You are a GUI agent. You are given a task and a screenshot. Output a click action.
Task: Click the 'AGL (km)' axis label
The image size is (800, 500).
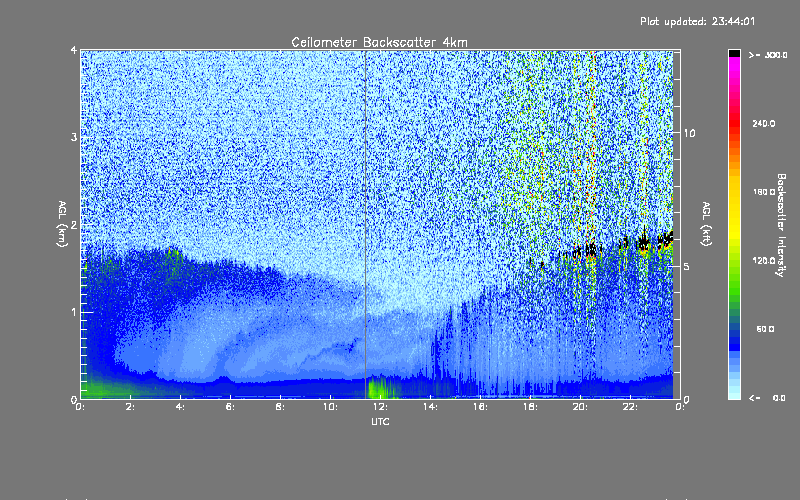click(x=62, y=224)
